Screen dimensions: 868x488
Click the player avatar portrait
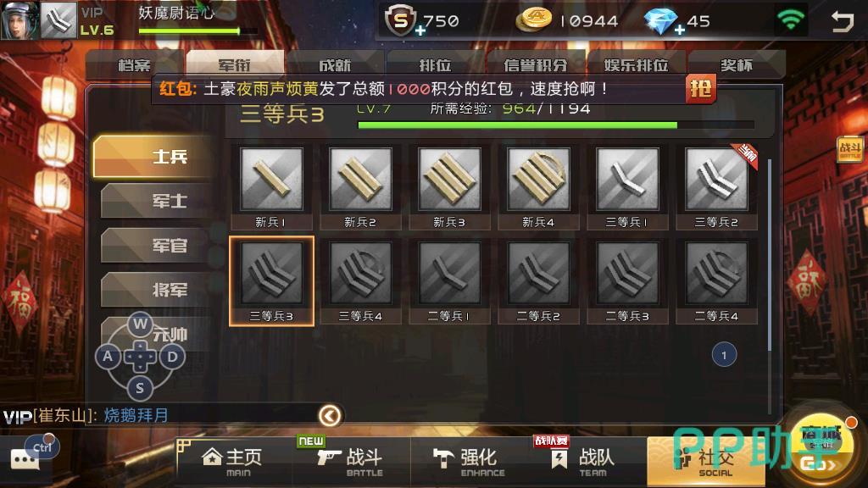coord(19,20)
